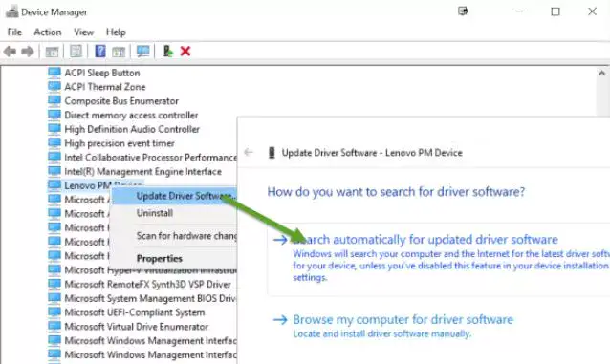
Task: Select Composite Bus Enumerator in the list
Action: (x=121, y=101)
